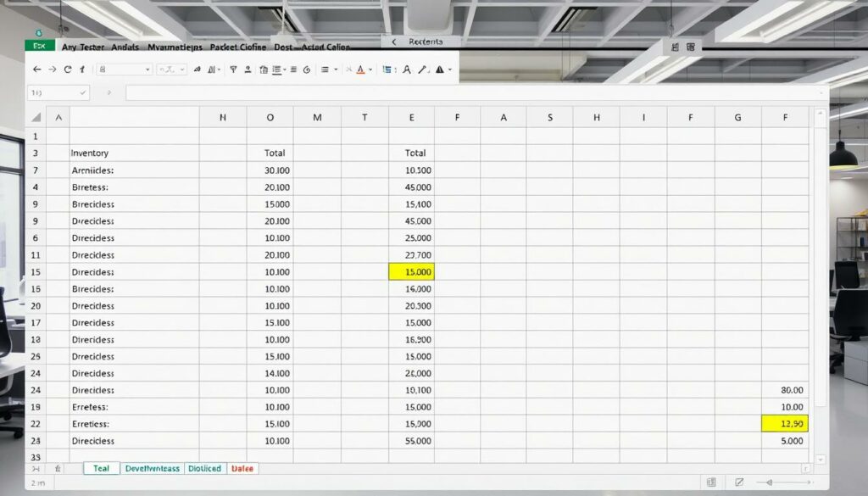868x496 pixels.
Task: Select column header M
Action: 317,117
